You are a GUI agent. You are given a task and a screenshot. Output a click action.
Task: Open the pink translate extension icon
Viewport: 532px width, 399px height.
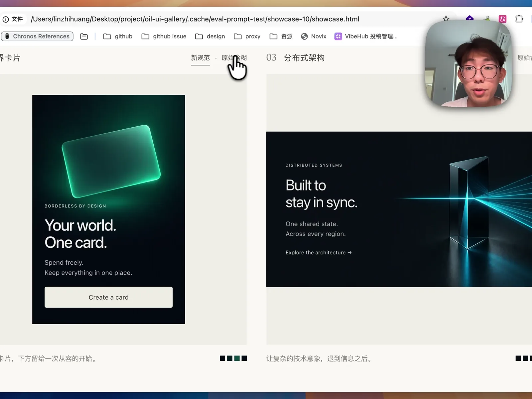502,19
